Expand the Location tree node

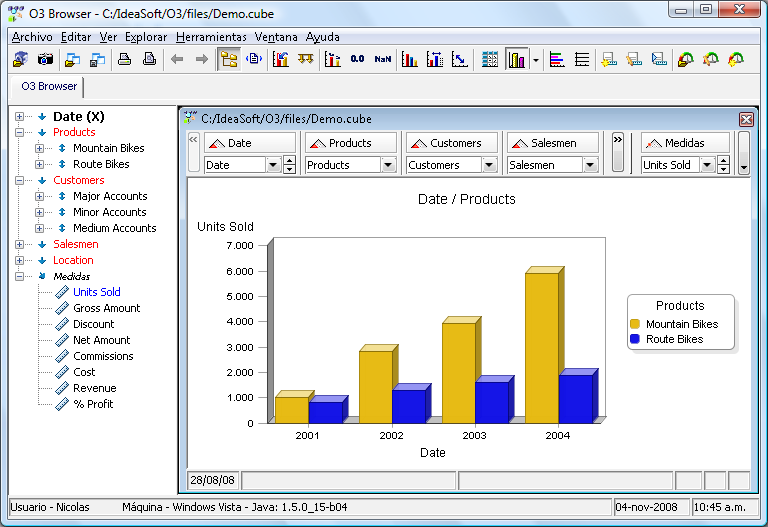(19, 260)
